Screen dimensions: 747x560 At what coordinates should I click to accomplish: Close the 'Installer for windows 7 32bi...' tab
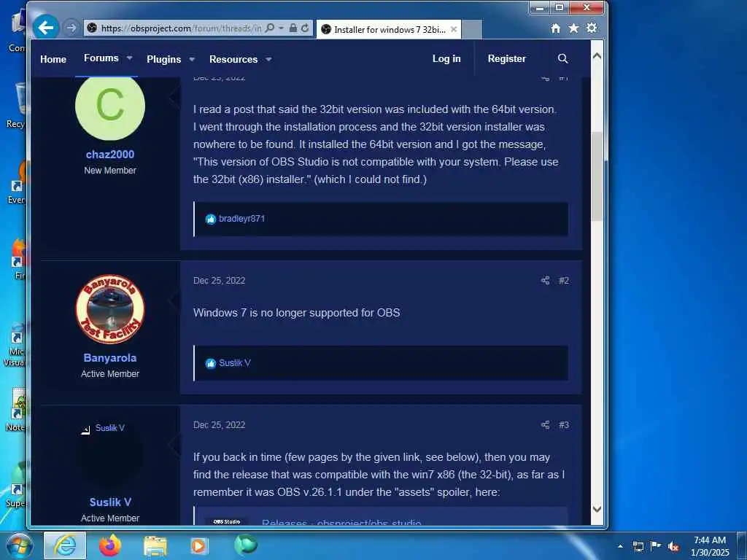454,29
